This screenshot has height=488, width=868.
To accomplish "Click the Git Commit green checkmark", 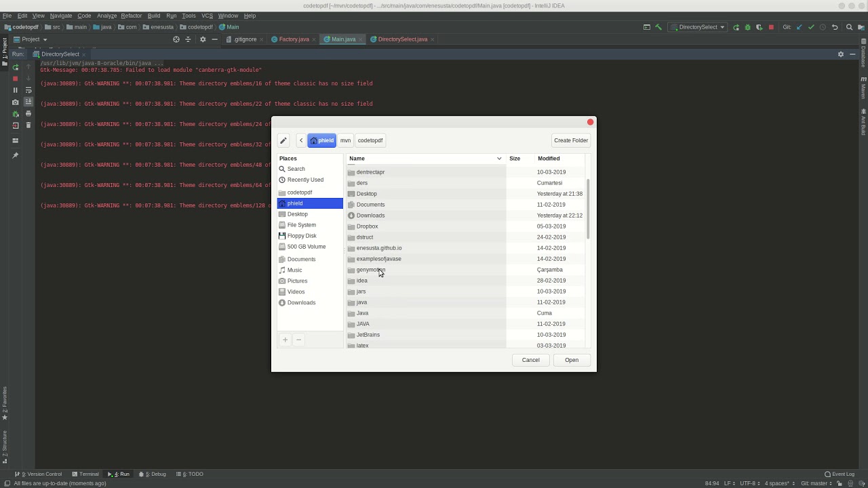I will 811,27.
